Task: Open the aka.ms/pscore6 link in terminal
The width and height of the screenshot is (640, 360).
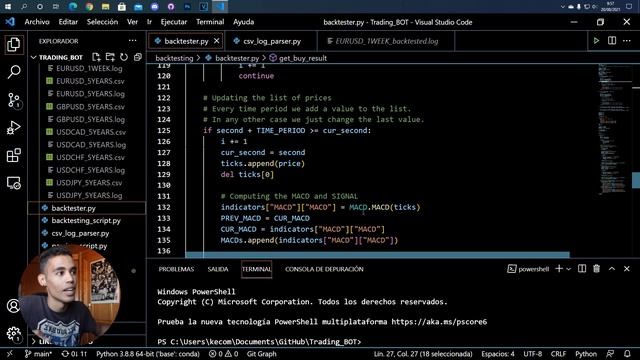Action: 439,322
